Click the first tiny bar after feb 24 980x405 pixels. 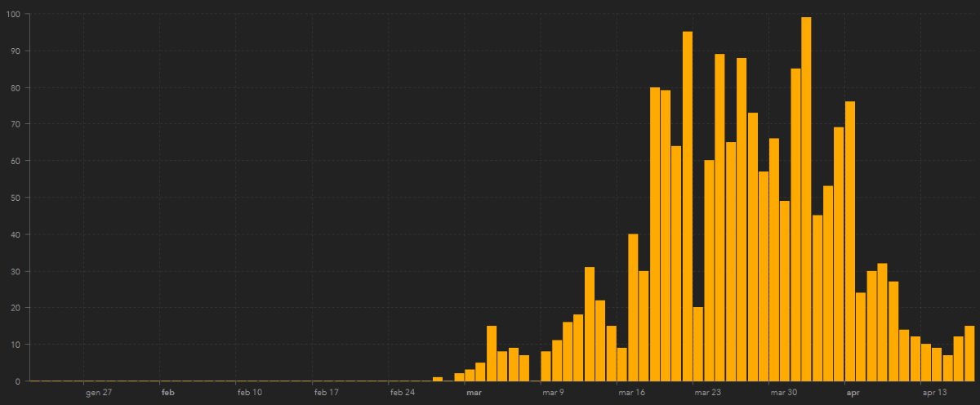coord(438,380)
